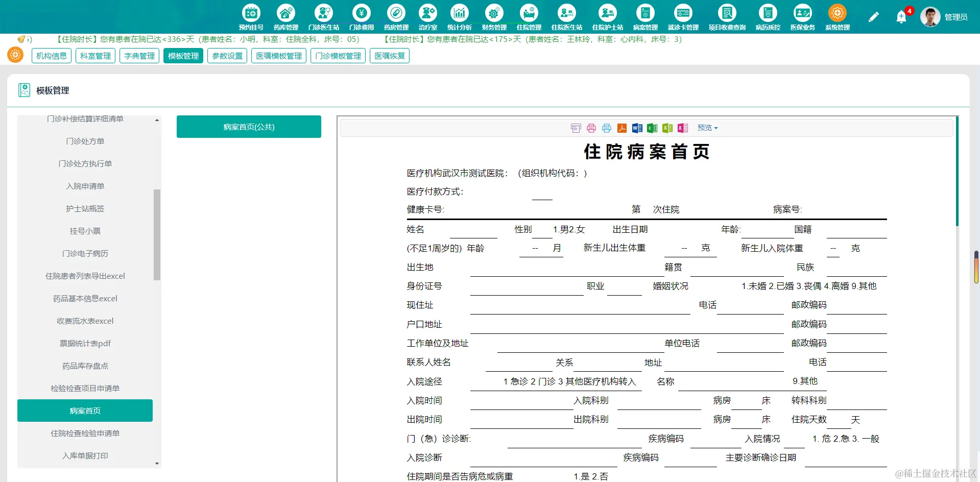Screen dimensions: 980x482
Task: Export the template as PDF
Action: point(622,128)
